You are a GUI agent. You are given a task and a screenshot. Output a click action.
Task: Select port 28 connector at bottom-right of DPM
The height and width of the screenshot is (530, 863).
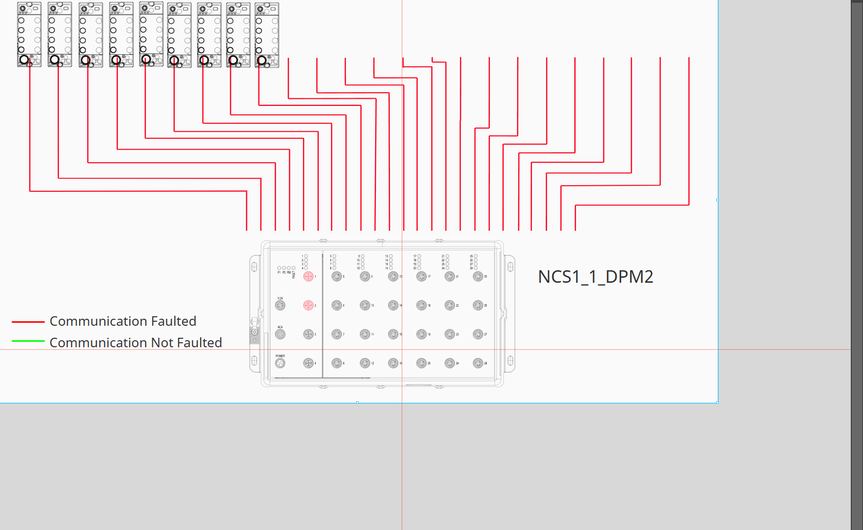(x=478, y=363)
